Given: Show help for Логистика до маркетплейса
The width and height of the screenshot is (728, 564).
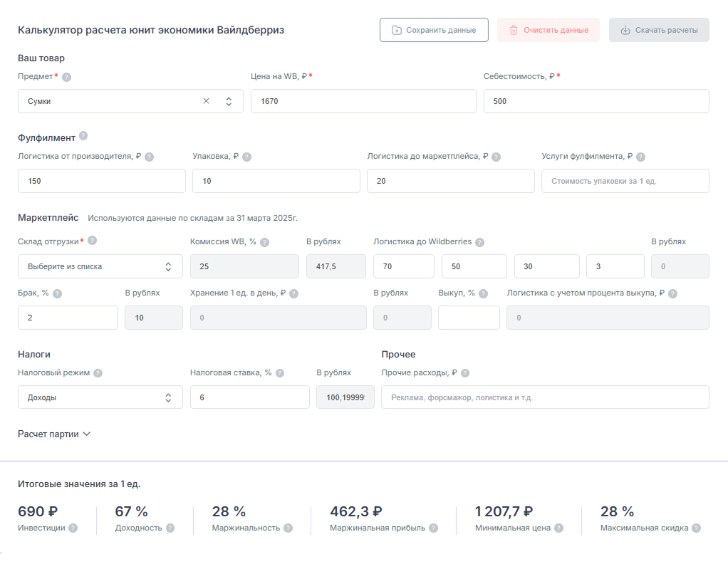Looking at the screenshot, I should (496, 157).
